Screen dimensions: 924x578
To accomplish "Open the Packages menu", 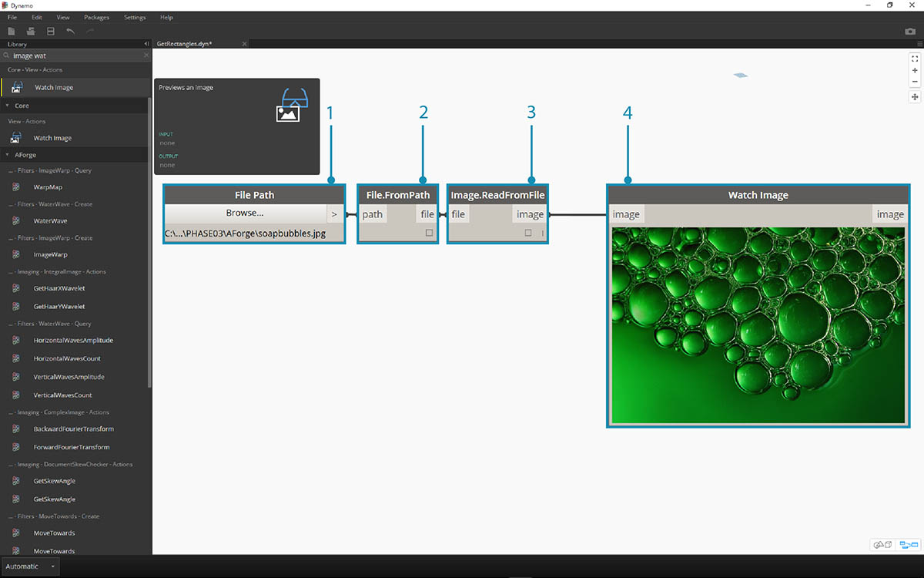I will coord(96,17).
